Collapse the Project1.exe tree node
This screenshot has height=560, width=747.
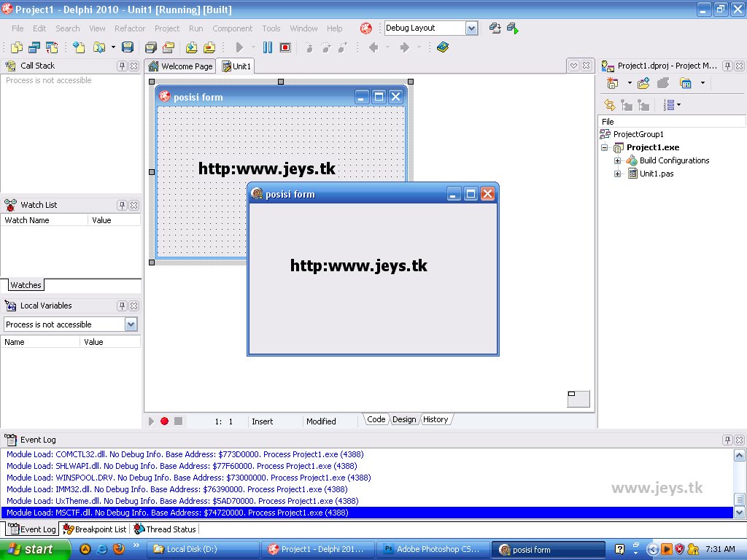tap(605, 147)
